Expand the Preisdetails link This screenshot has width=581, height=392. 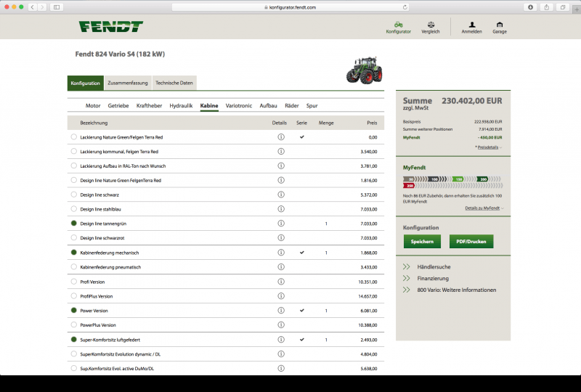[489, 147]
